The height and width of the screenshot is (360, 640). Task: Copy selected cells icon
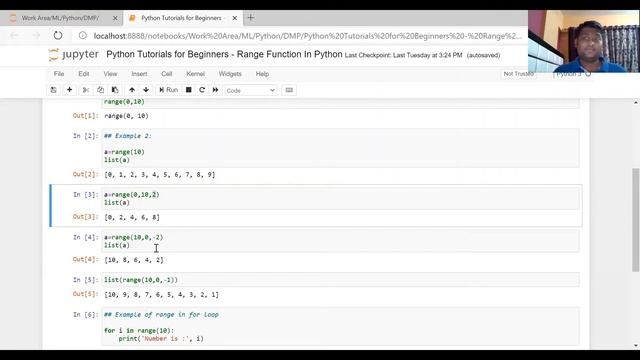[100, 90]
